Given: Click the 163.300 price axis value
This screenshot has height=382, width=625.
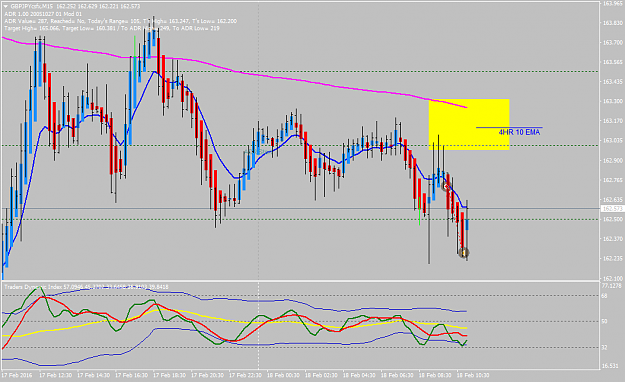Looking at the screenshot, I should pos(613,101).
